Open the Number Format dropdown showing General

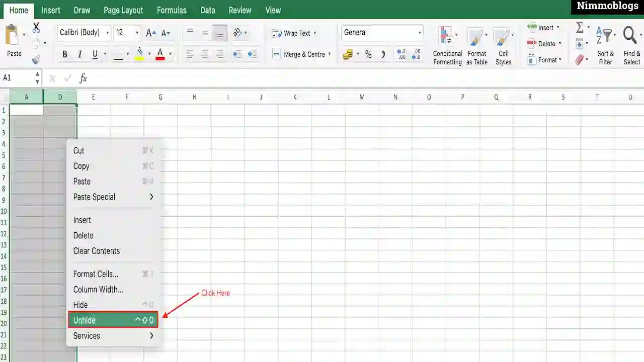point(381,32)
